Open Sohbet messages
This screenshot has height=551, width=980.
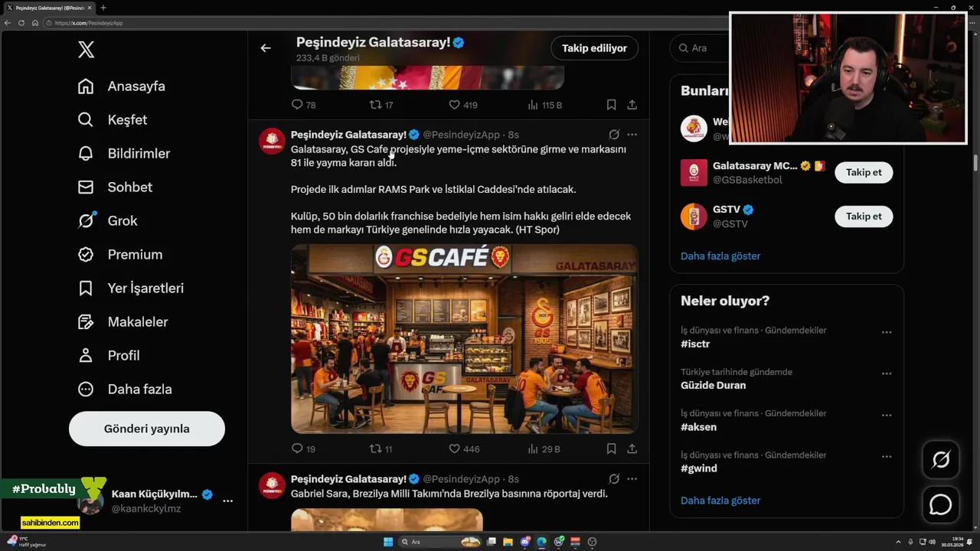pos(115,187)
